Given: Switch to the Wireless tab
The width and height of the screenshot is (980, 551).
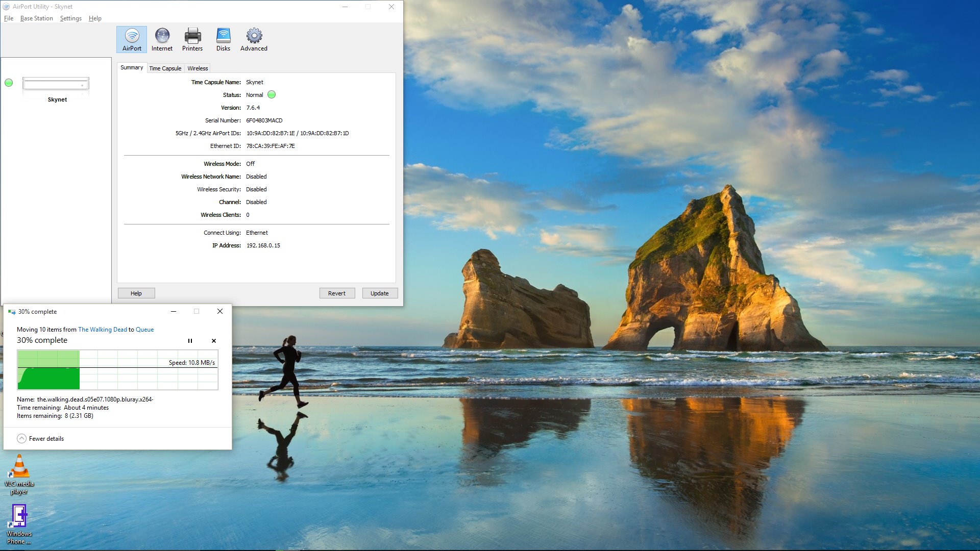Looking at the screenshot, I should pyautogui.click(x=198, y=68).
